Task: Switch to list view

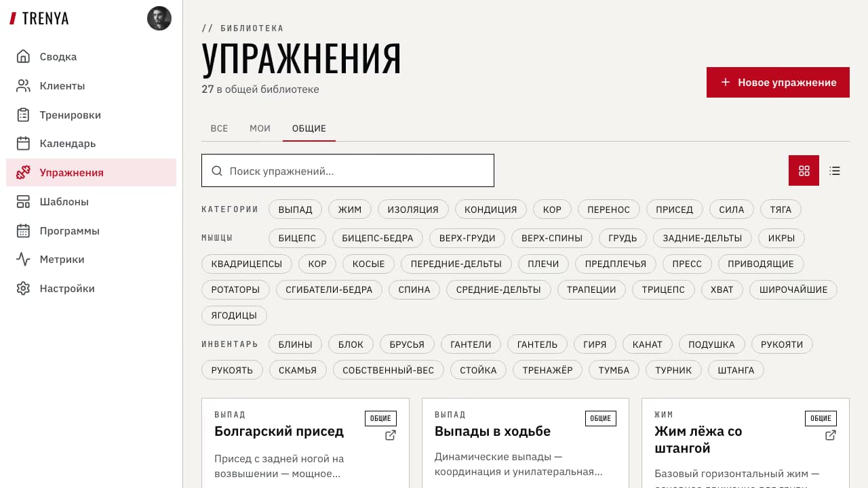Action: coord(835,171)
